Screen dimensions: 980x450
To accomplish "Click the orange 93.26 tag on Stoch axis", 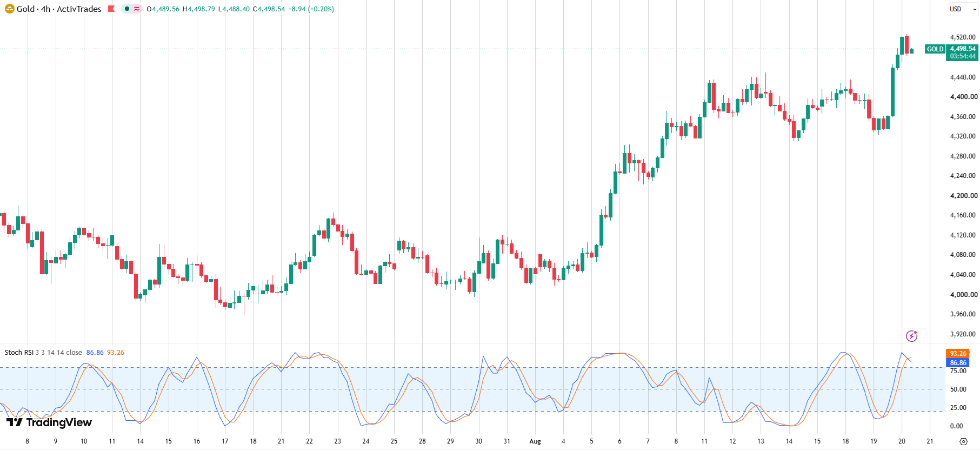I will [x=958, y=354].
